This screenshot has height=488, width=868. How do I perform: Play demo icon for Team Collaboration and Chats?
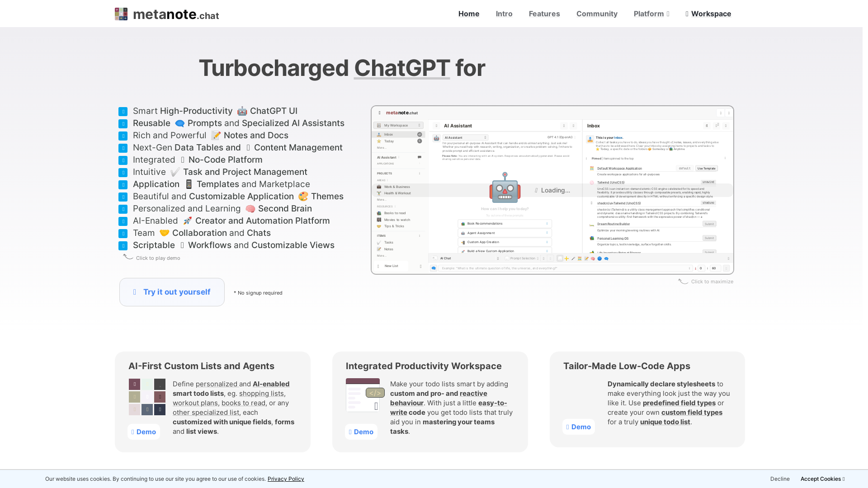123,234
